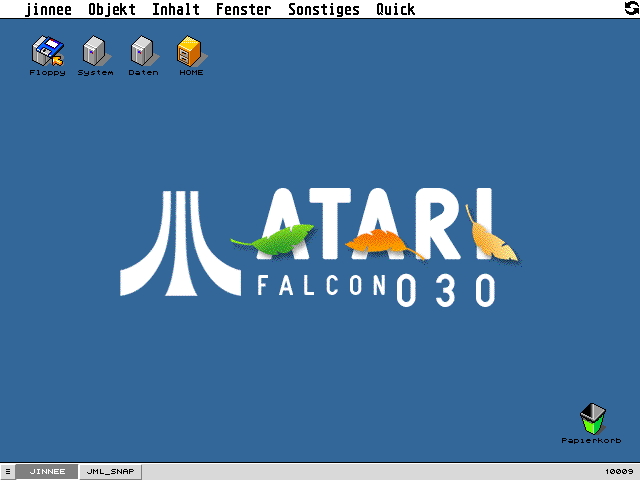Open the Sonstiges menu

tap(324, 9)
